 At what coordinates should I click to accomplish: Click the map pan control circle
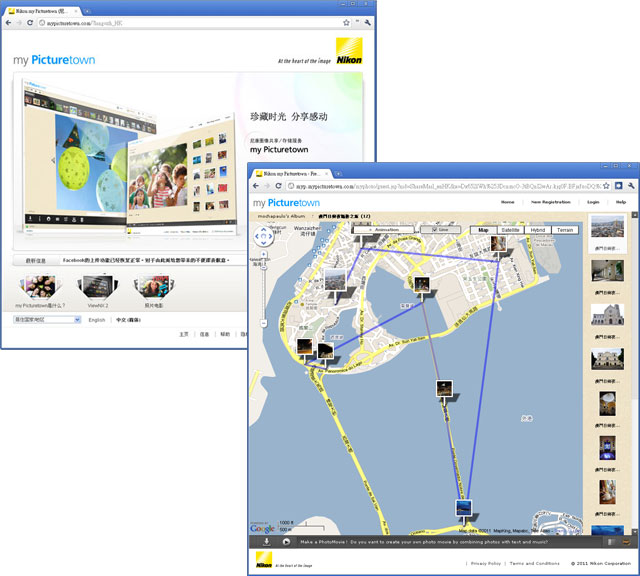tap(264, 236)
